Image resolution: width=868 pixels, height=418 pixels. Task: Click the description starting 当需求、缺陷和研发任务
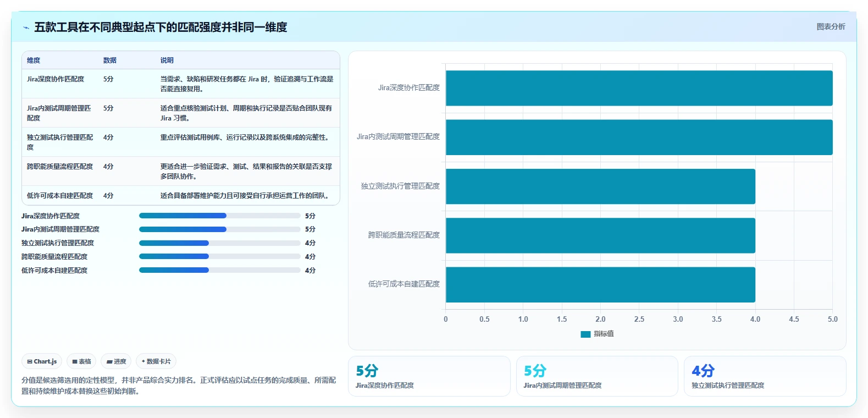tap(247, 84)
